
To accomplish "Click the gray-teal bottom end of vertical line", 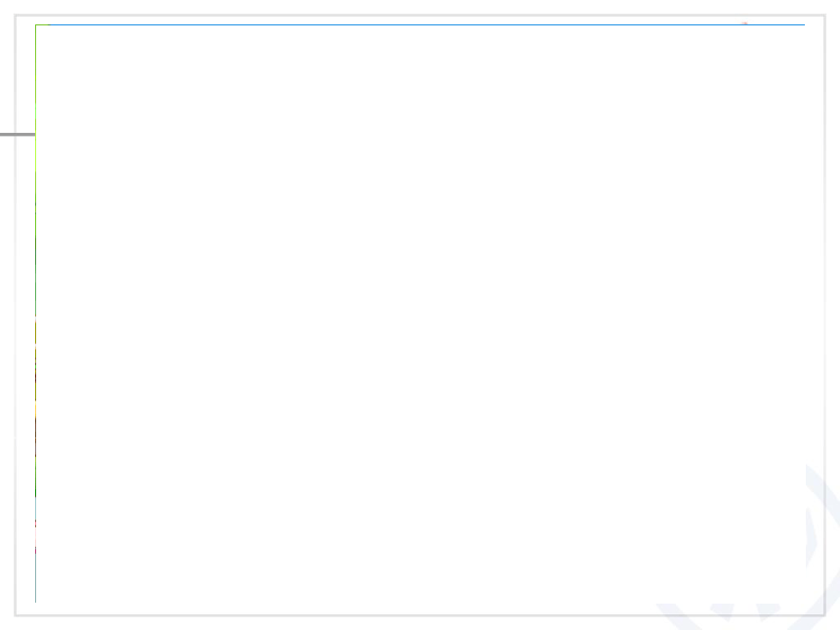I will pyautogui.click(x=35, y=578).
